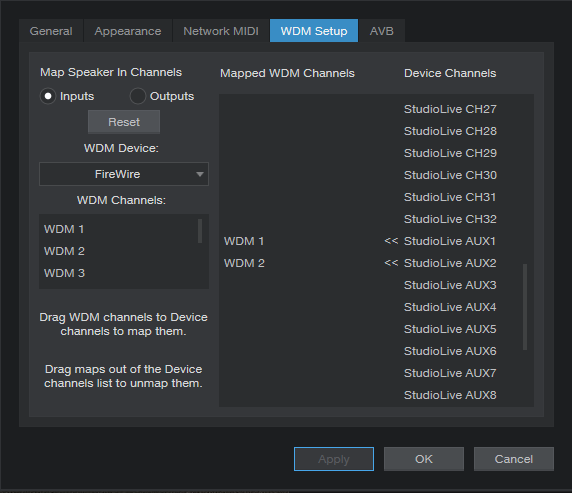The width and height of the screenshot is (572, 493).
Task: Select WDM 2 in the WDM Channels list
Action: coord(65,251)
